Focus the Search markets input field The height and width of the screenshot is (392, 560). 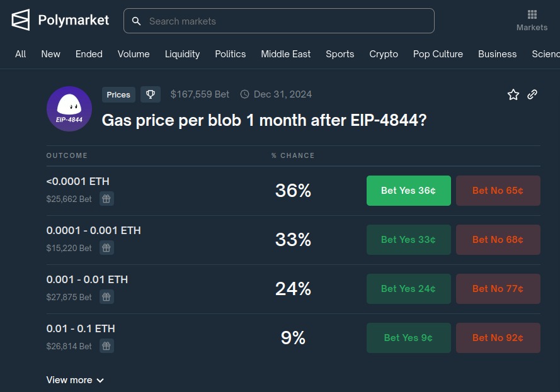pyautogui.click(x=279, y=21)
